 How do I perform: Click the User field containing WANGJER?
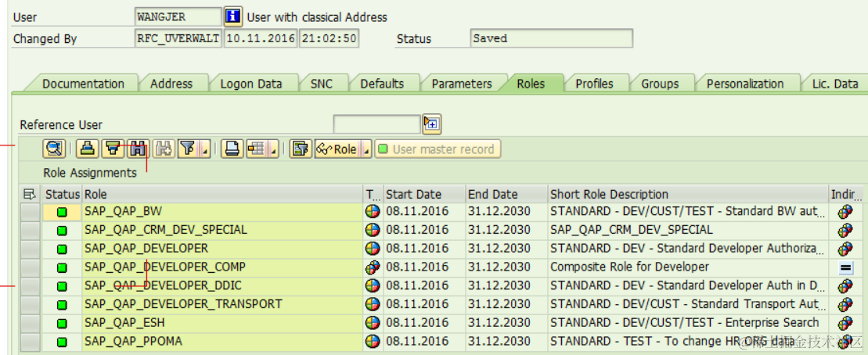[x=178, y=16]
